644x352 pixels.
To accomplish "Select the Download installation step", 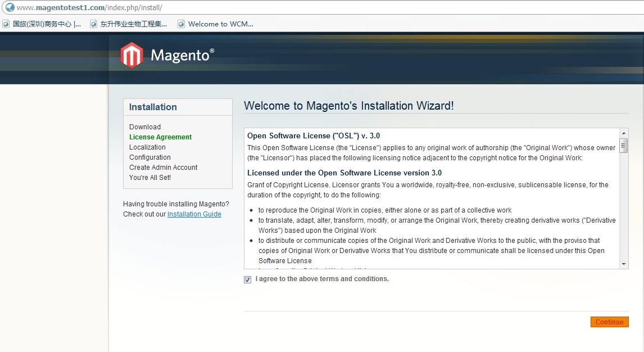I will tap(145, 127).
